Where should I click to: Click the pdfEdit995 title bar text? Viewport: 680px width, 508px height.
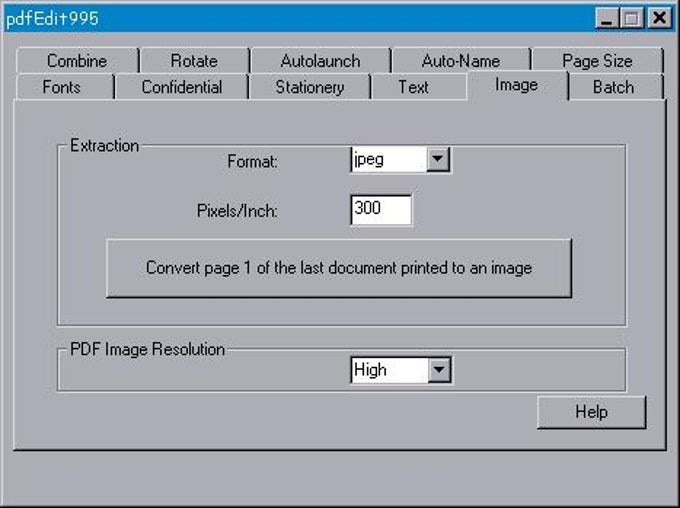pos(52,19)
